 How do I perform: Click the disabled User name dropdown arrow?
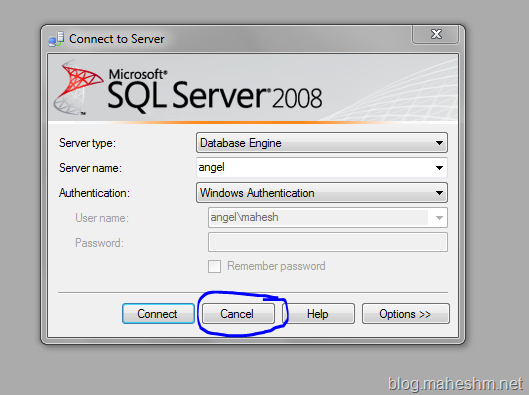[x=439, y=218]
